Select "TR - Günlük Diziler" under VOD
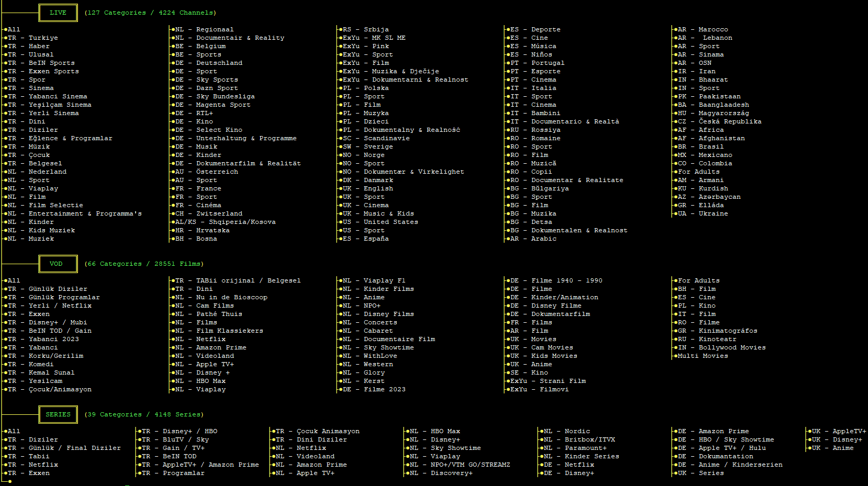868x486 pixels. point(48,289)
